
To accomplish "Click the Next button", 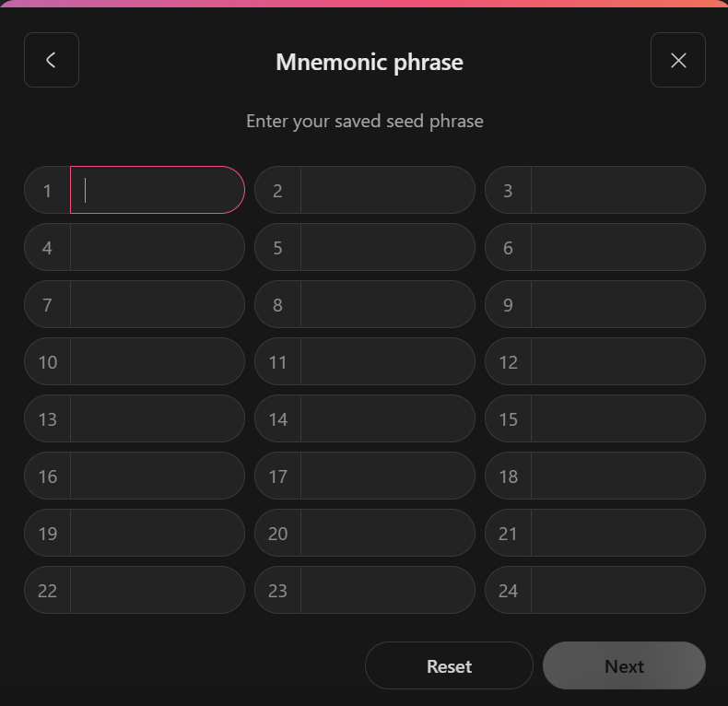I will tap(624, 666).
